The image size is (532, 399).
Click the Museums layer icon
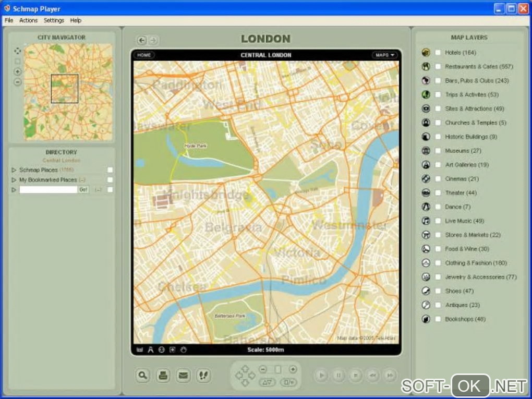coord(426,151)
